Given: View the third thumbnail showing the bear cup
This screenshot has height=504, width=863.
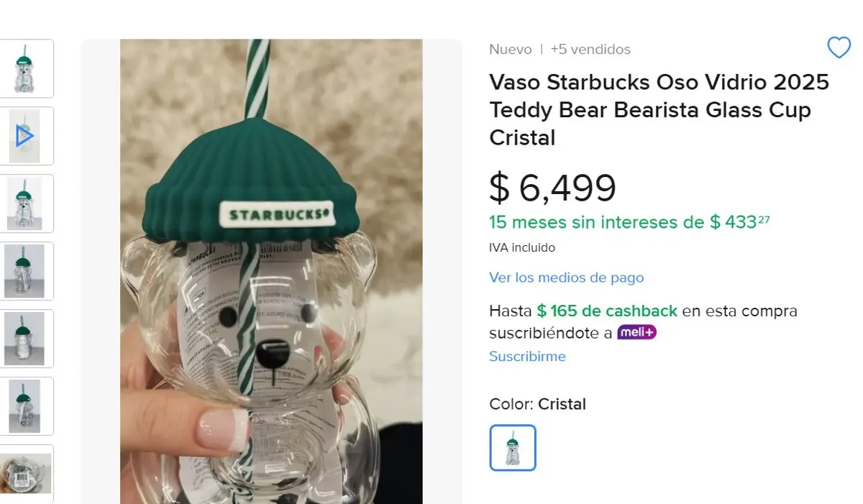Looking at the screenshot, I should (x=27, y=203).
